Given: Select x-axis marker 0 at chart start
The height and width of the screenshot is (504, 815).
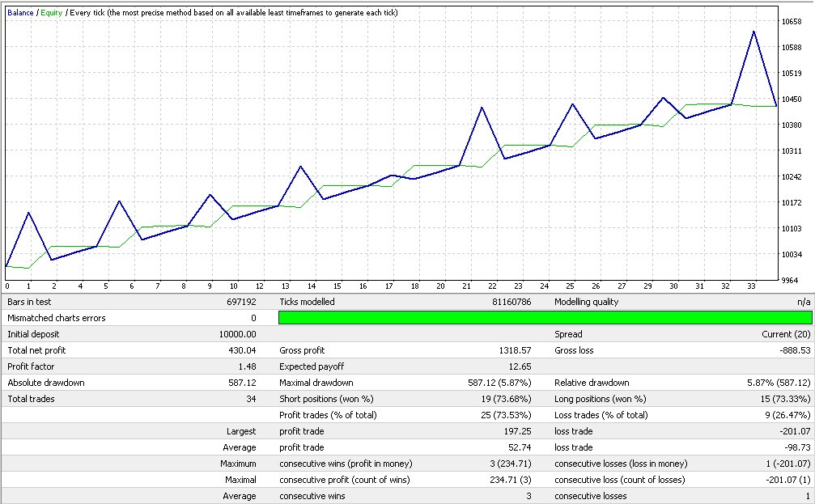Looking at the screenshot, I should tap(7, 286).
